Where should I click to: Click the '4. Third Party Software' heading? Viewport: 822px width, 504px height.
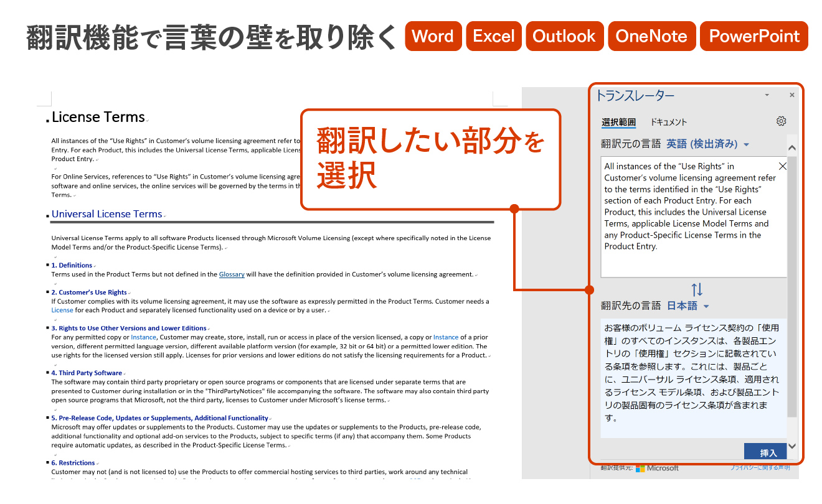[x=87, y=373]
